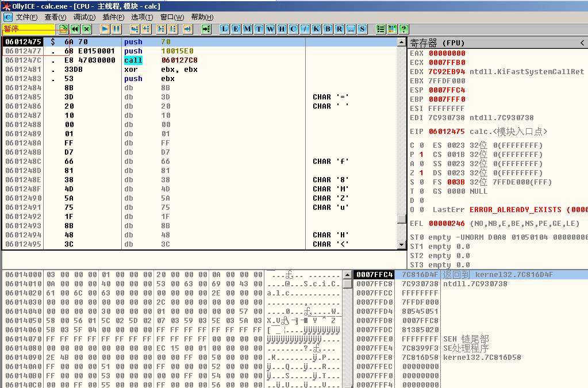
Task: Select the xor ebx, ebx instruction
Action: pyautogui.click(x=201, y=70)
